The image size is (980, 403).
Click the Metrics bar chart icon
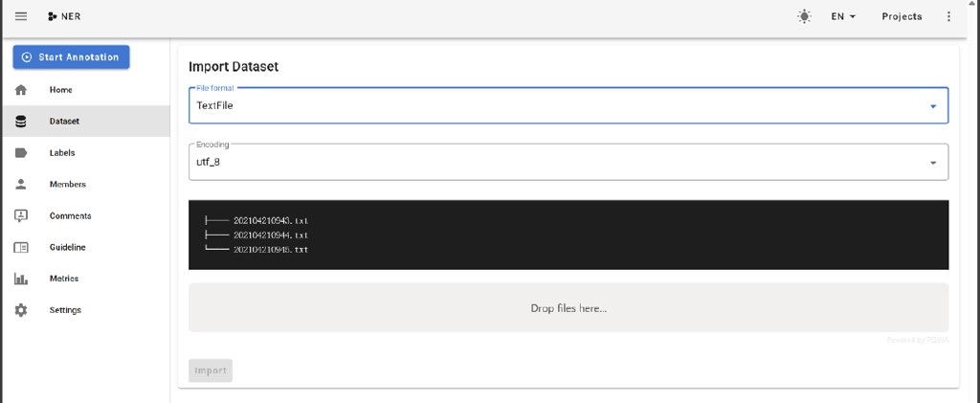point(21,280)
